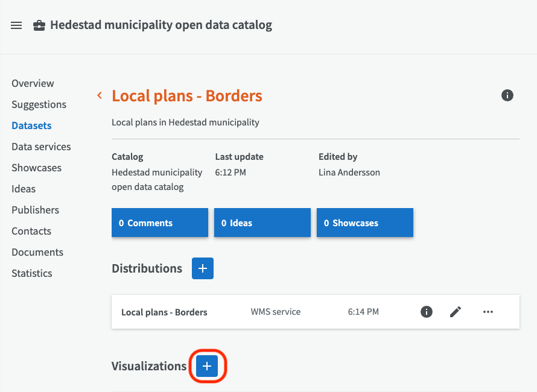Viewport: 537px width, 392px height.
Task: Click the briefcase catalog icon
Action: coord(39,25)
